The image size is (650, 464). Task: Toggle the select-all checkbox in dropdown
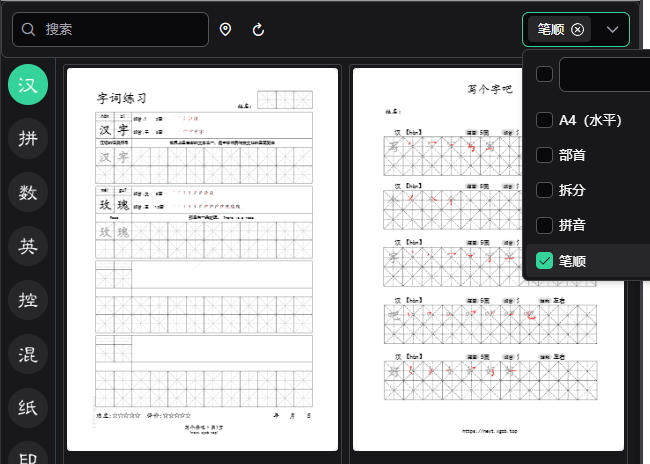[x=544, y=74]
